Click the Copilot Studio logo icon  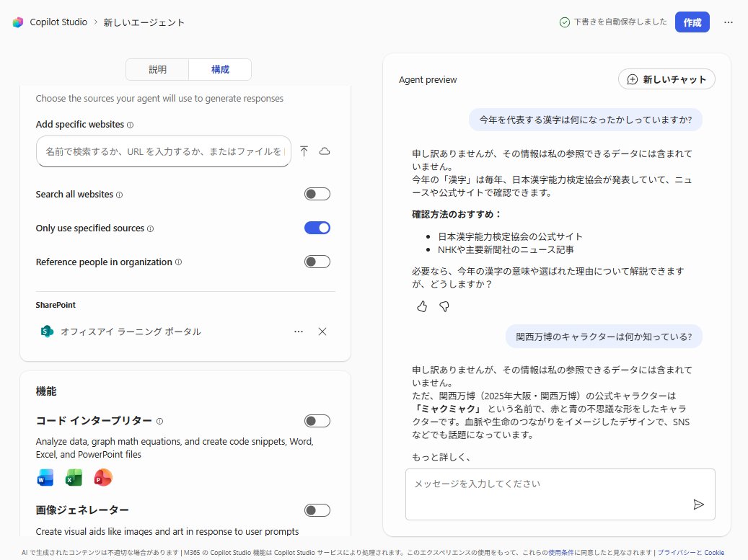click(17, 22)
